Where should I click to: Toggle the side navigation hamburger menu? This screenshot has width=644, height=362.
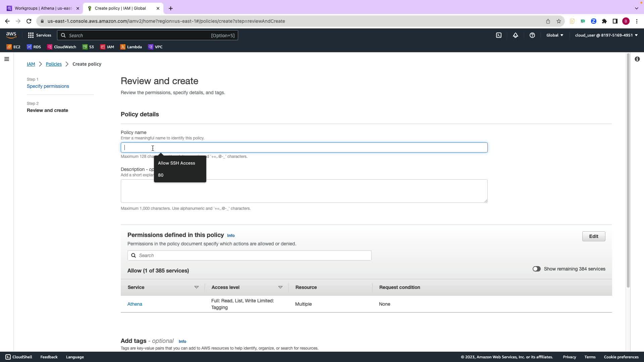click(x=7, y=59)
